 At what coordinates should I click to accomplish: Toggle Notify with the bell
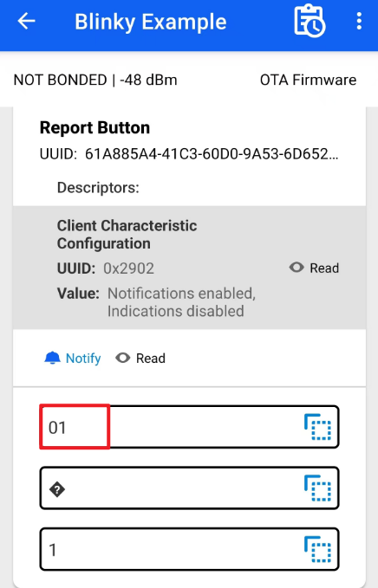coord(73,359)
